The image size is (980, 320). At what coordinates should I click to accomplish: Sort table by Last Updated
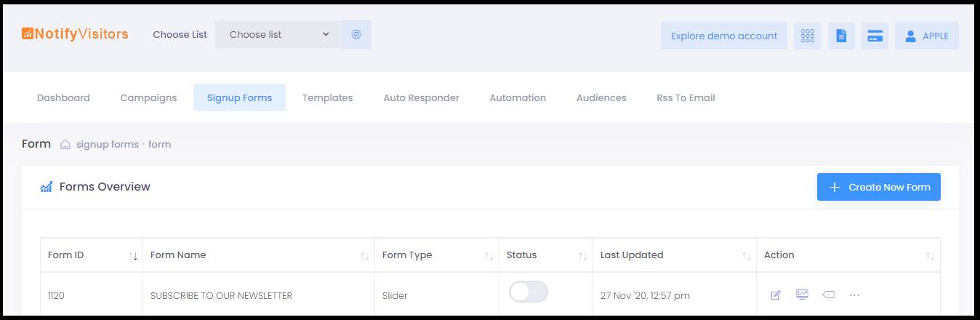tap(675, 255)
